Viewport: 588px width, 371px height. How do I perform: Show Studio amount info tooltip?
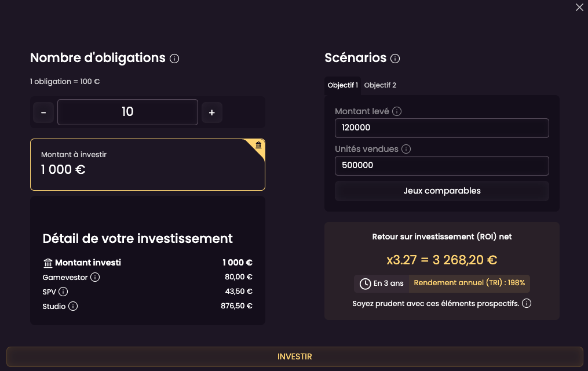coord(73,306)
